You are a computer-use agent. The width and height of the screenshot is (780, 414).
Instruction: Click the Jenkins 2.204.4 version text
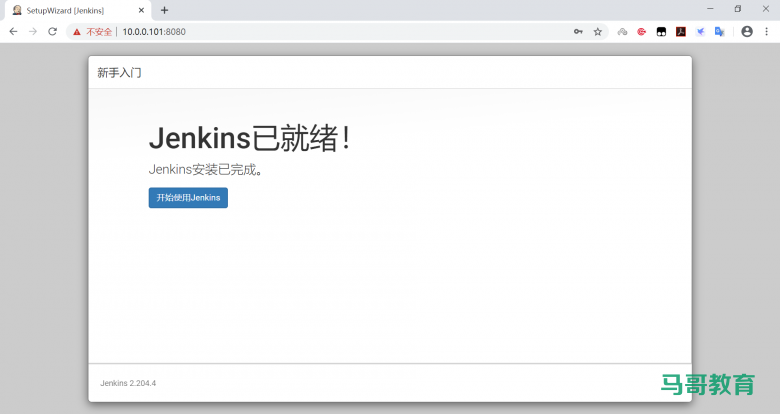[128, 383]
